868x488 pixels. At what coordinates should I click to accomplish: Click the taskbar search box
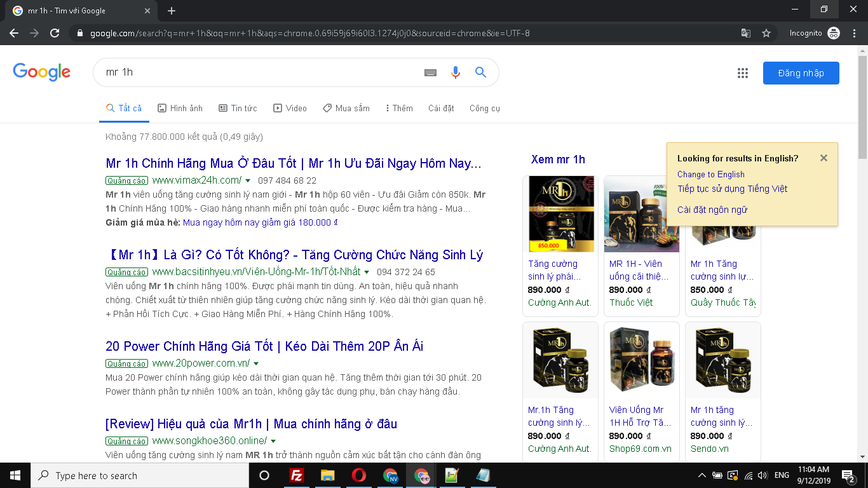coord(140,475)
